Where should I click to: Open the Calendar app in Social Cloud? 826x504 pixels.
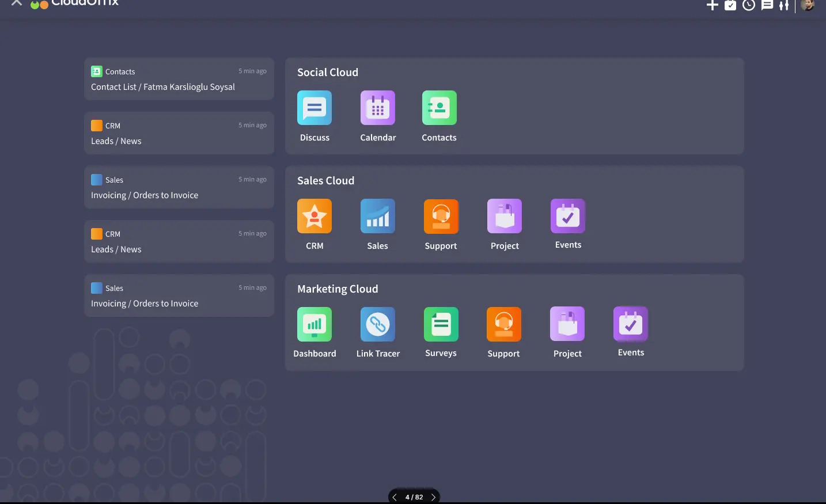tap(378, 108)
